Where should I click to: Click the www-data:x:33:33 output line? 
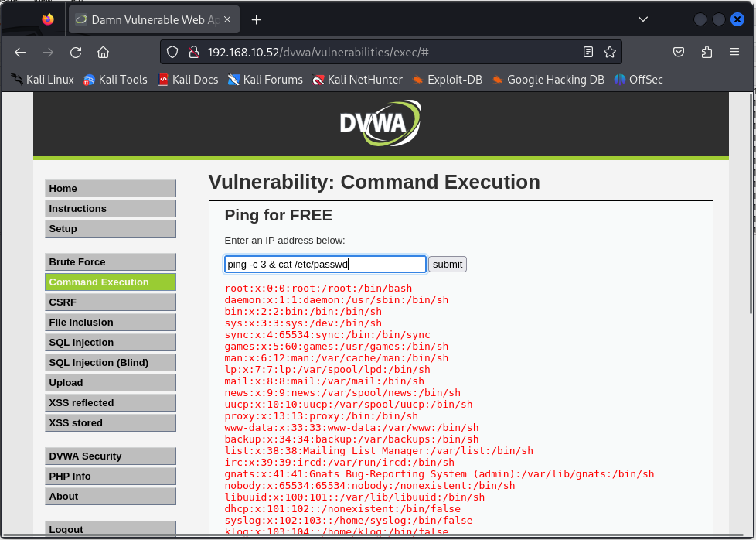(x=352, y=428)
